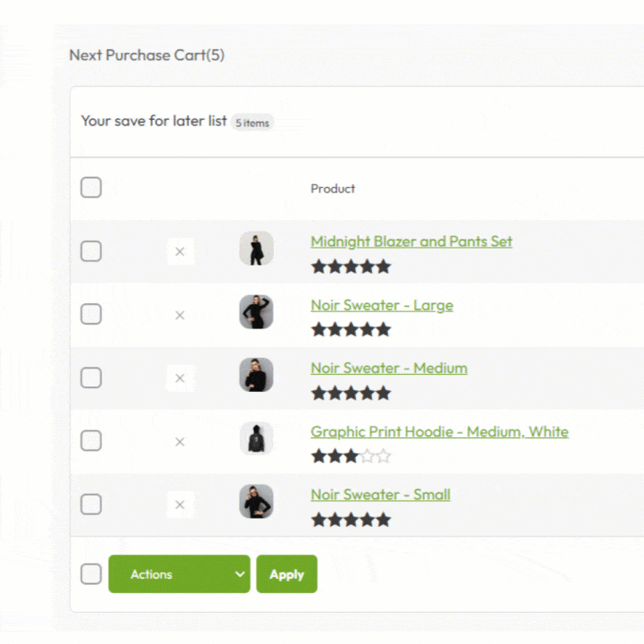Viewport: 644px width, 644px height.
Task: Open Graphic Print Hoodie thumbnail image
Action: click(256, 438)
